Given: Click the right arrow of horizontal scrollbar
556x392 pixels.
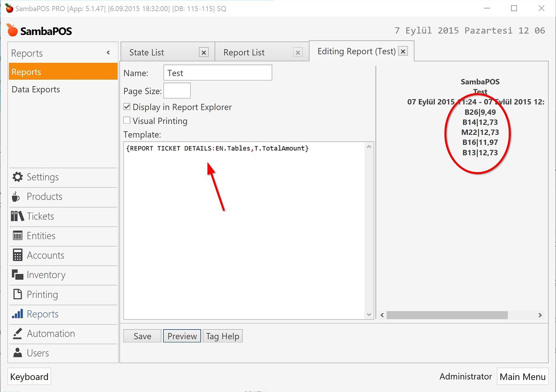Looking at the screenshot, I should pos(540,316).
